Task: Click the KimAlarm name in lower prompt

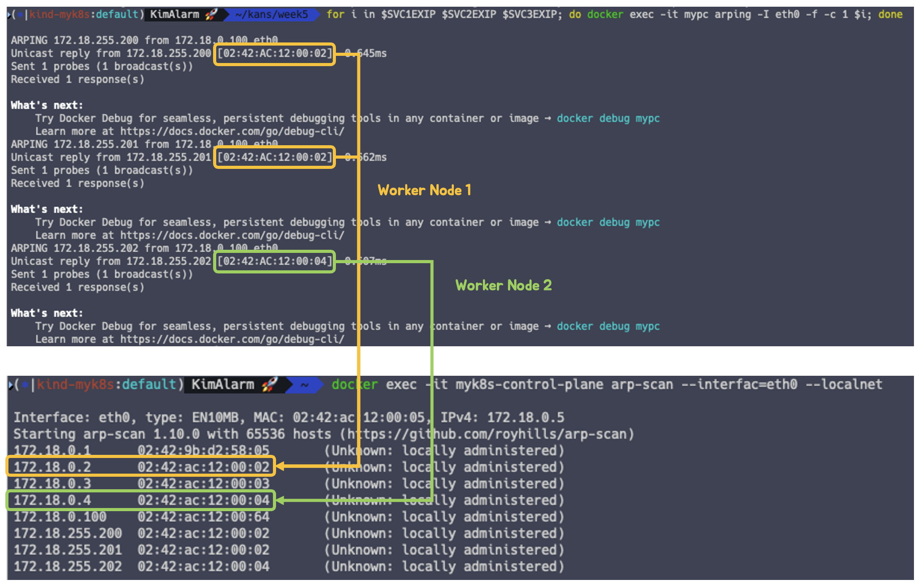Action: click(222, 384)
